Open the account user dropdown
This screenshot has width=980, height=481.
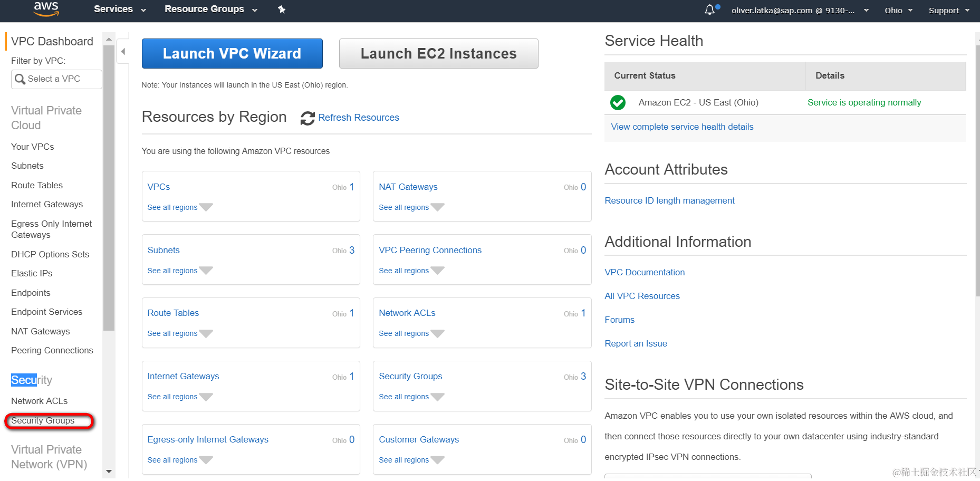tap(800, 10)
